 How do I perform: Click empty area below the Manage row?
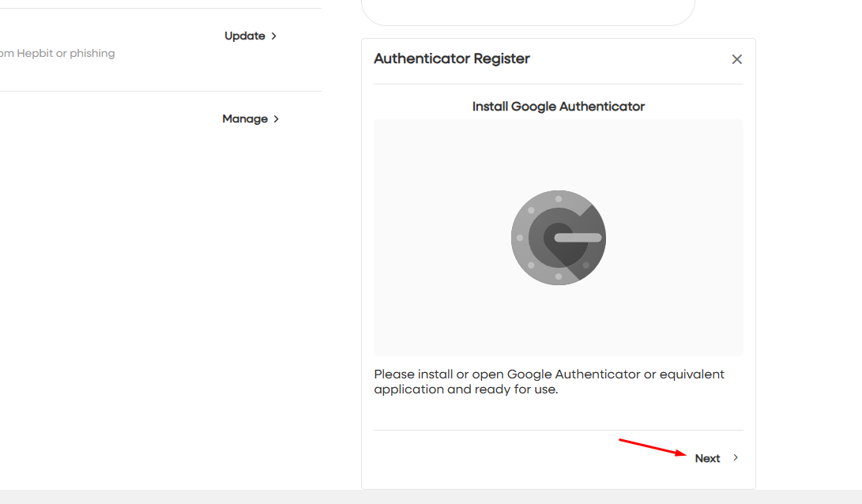pos(158,276)
